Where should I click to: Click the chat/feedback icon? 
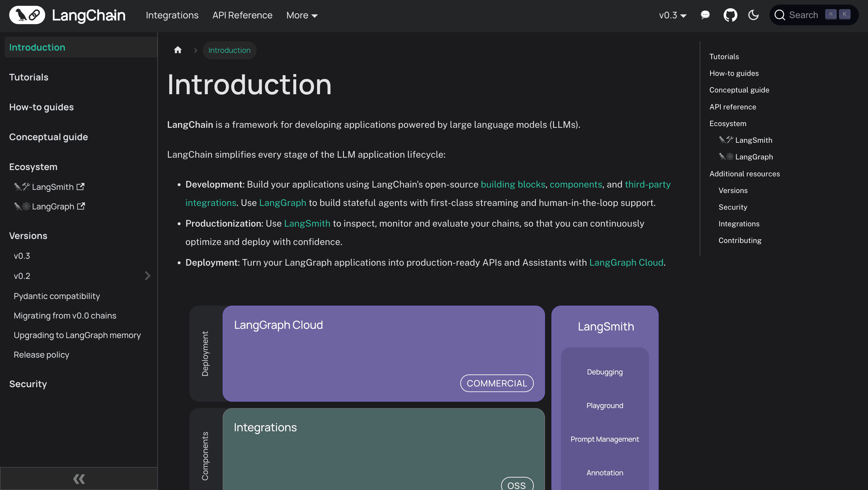click(x=705, y=15)
